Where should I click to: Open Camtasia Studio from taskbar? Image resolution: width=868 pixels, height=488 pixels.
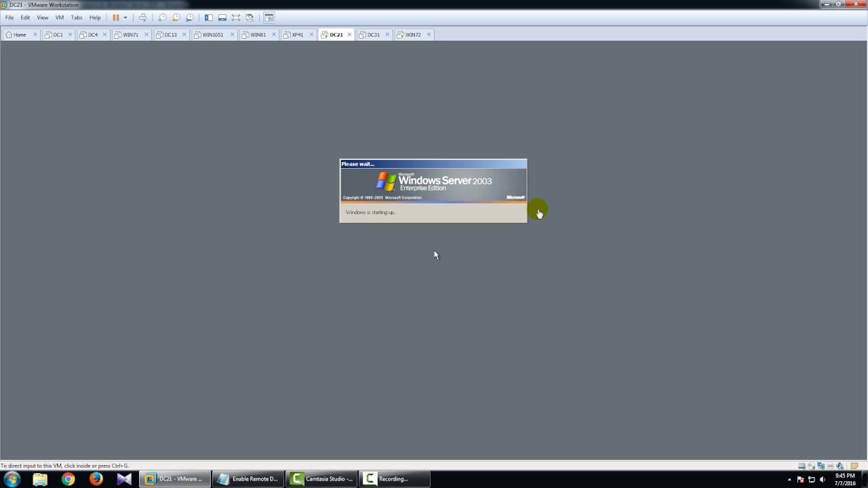point(323,479)
